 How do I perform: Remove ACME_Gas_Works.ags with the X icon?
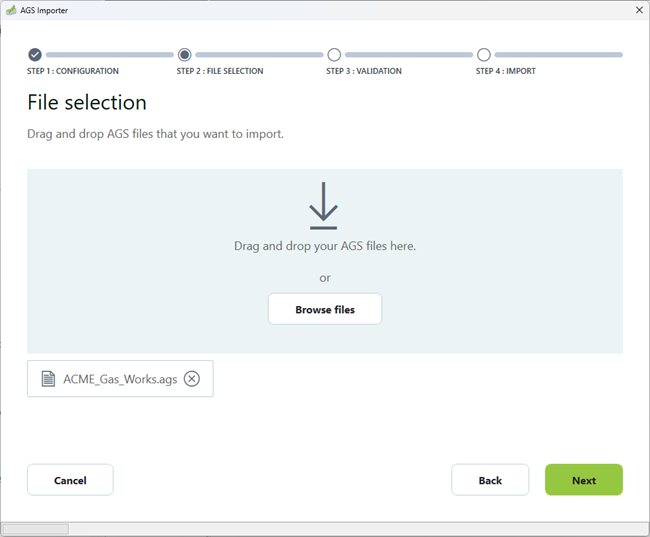point(192,379)
